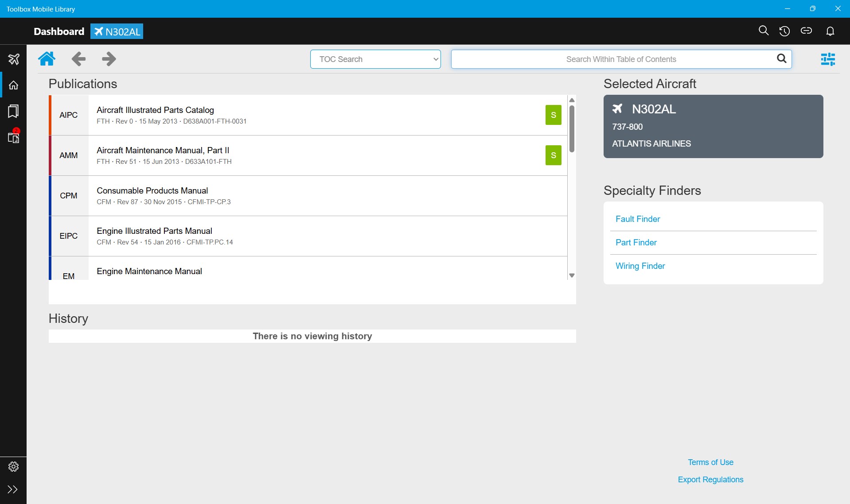The image size is (850, 504).
Task: Open Aircraft Maintenance Manual, Part II
Action: coord(308,155)
